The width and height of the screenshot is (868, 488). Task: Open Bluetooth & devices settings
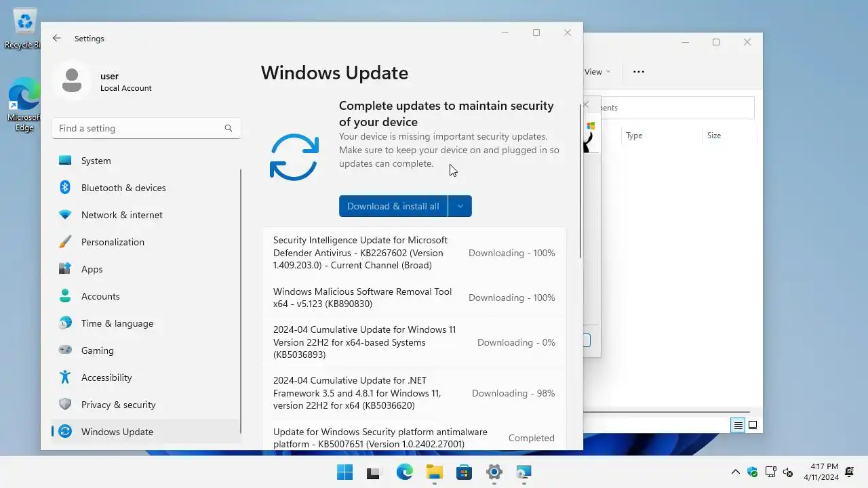[146, 188]
